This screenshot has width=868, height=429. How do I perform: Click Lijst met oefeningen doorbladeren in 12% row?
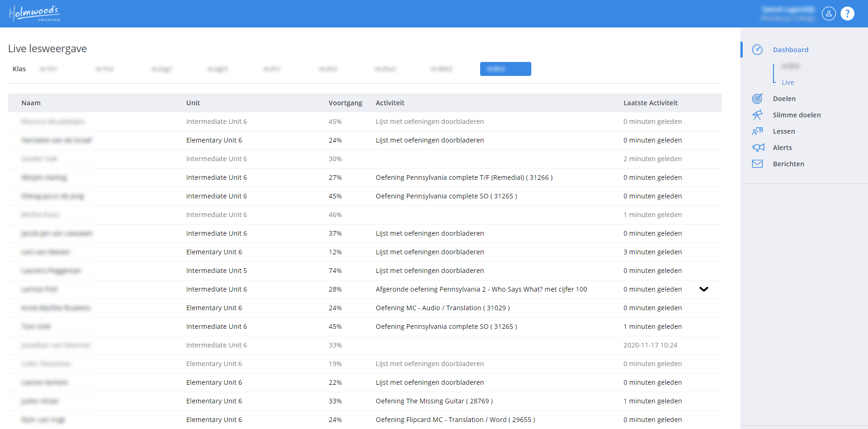[430, 252]
